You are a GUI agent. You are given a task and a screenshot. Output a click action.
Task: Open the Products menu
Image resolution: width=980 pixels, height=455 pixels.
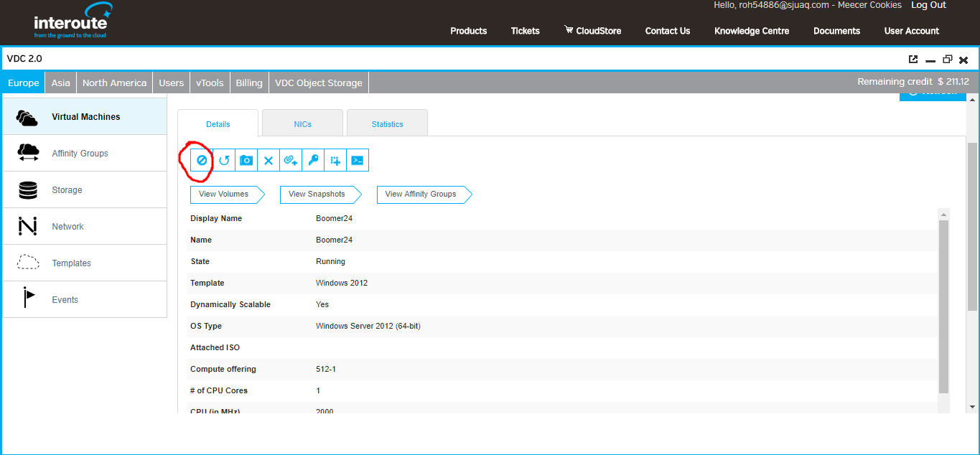(469, 31)
